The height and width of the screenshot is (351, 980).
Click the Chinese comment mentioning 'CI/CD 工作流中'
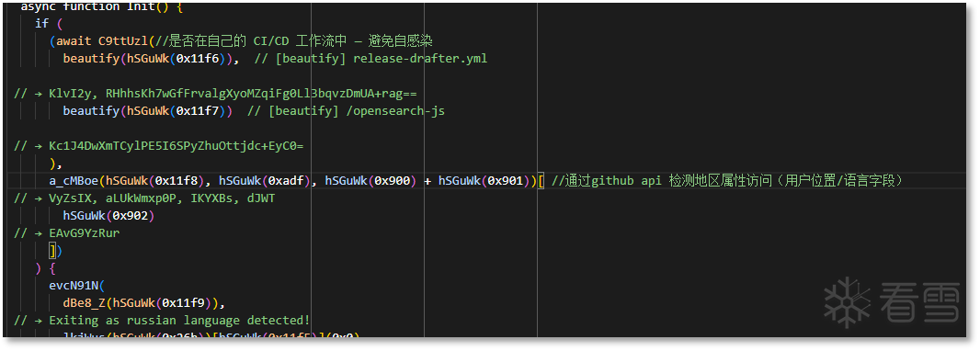click(294, 41)
